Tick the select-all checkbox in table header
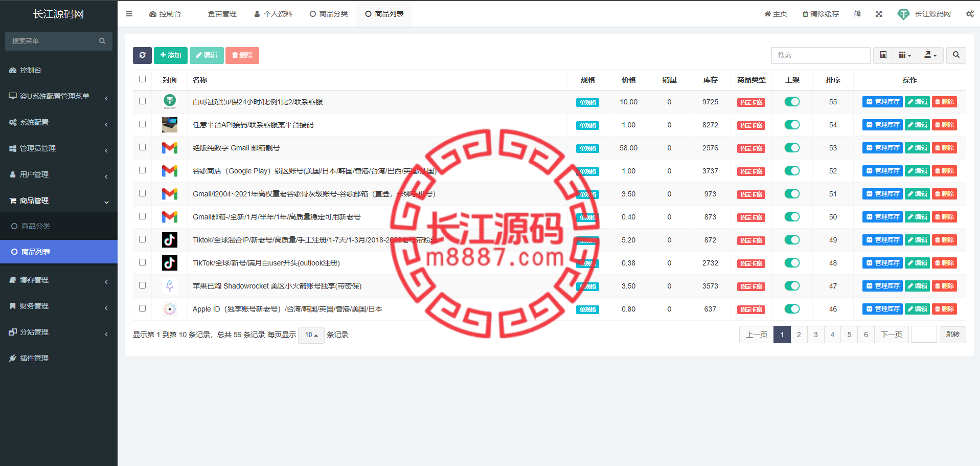This screenshot has height=466, width=980. pyautogui.click(x=142, y=79)
